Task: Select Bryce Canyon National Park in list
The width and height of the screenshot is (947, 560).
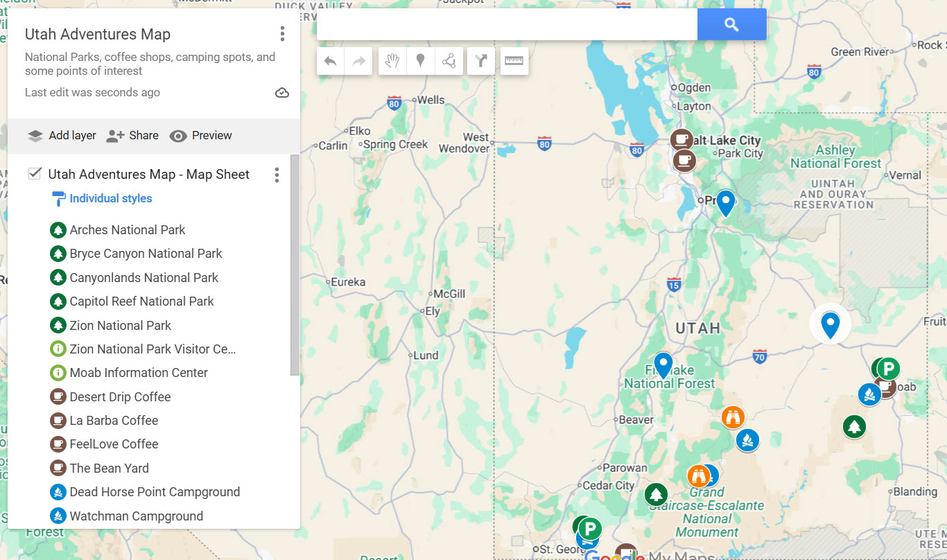Action: 146,254
